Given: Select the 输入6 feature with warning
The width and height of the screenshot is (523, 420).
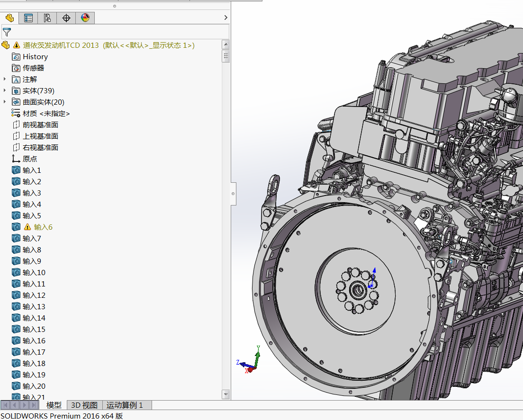Looking at the screenshot, I should click(43, 227).
